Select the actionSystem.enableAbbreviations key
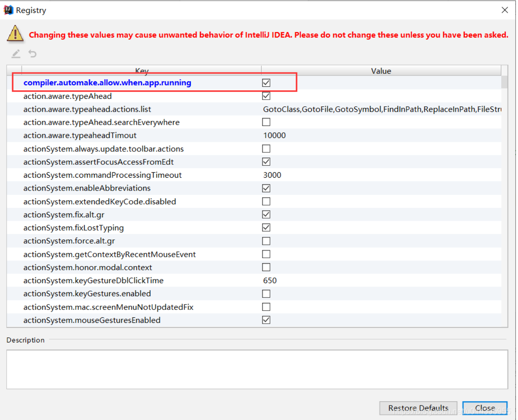This screenshot has width=518, height=420. [87, 188]
